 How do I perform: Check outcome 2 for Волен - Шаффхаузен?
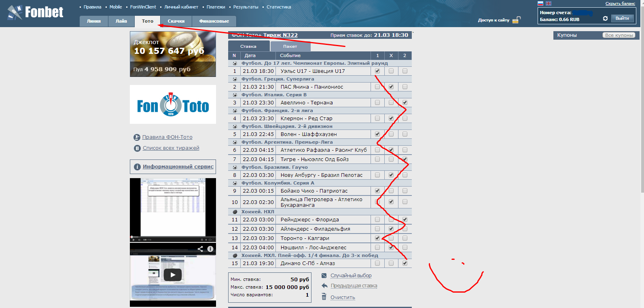405,134
